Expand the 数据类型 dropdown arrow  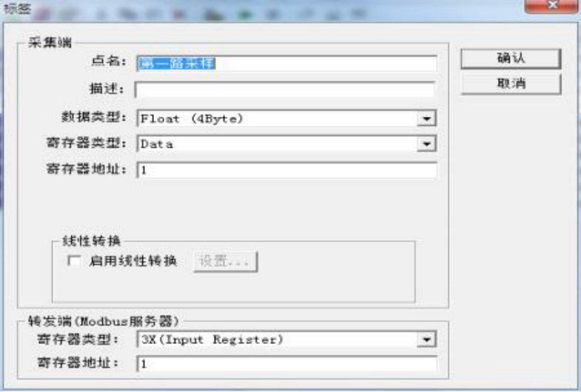[x=426, y=119]
